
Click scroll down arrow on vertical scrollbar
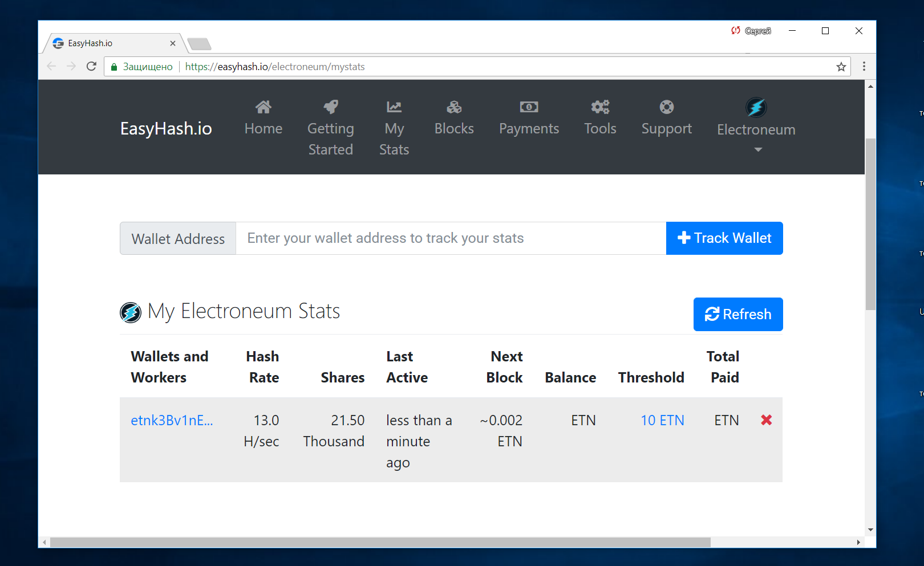[x=870, y=530]
